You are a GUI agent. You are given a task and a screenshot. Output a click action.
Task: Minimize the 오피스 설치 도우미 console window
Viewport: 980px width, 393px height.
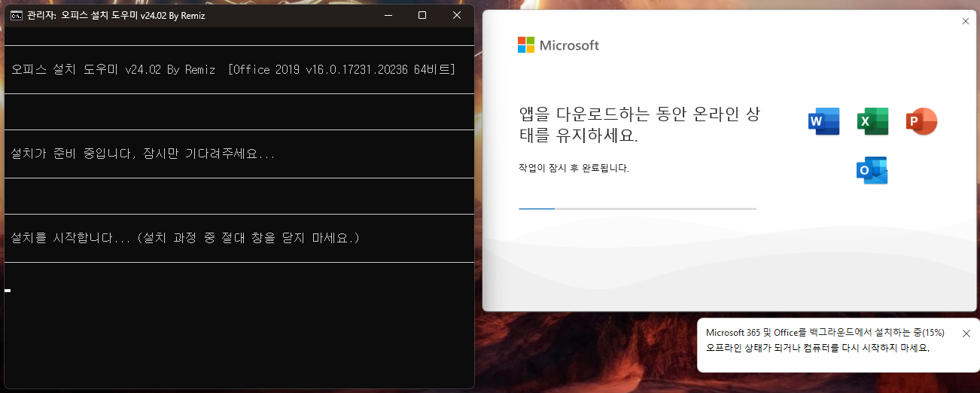coord(387,15)
